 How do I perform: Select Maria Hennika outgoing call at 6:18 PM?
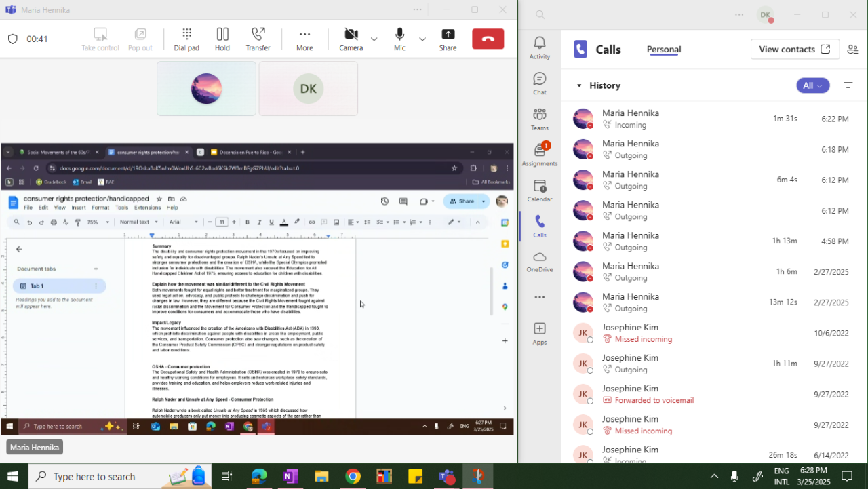coord(714,149)
